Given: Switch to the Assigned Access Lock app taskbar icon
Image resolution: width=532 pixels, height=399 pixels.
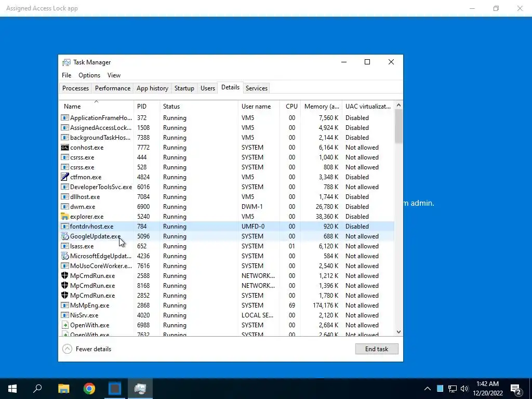Looking at the screenshot, I should 115,389.
